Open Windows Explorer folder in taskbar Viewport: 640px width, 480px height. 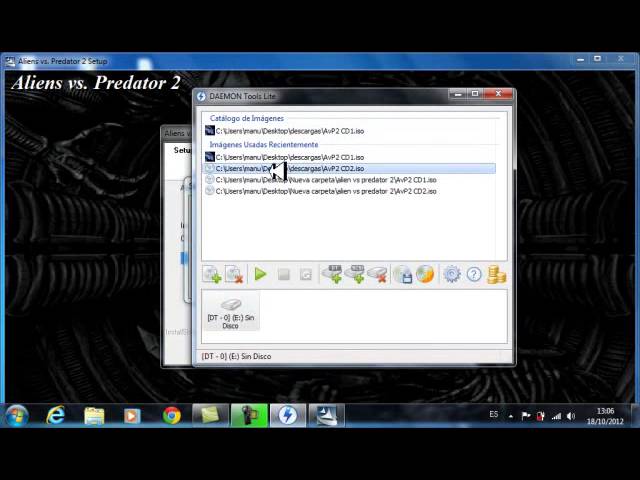click(x=94, y=416)
